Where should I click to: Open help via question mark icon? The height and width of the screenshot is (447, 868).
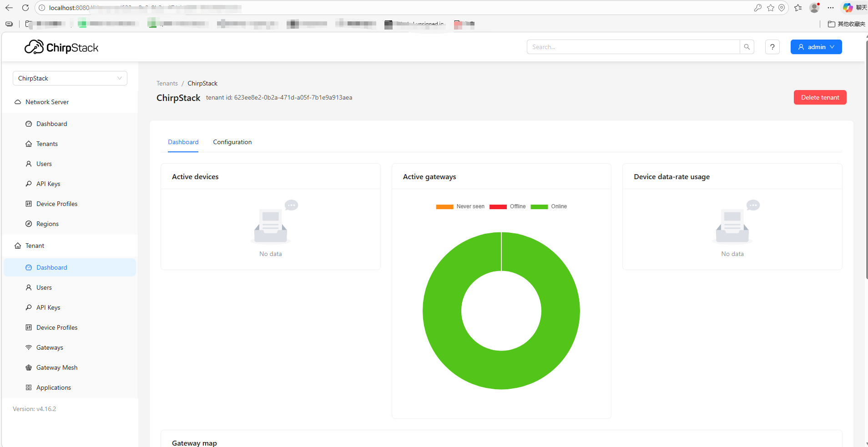[772, 47]
